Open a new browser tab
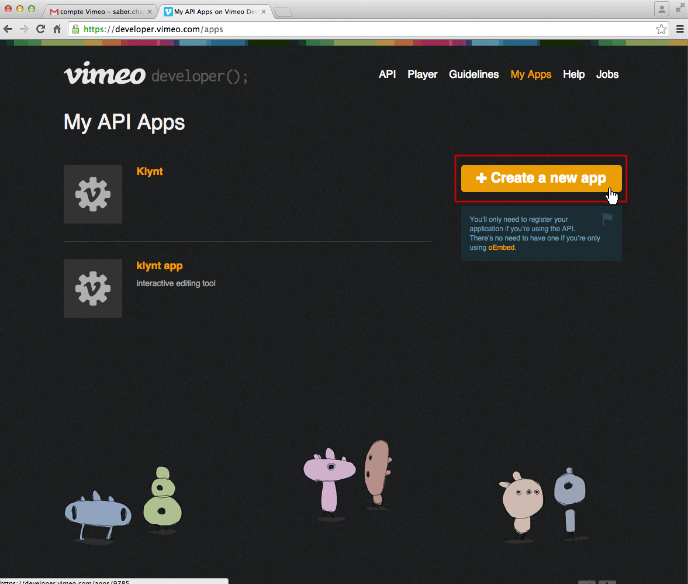688x584 pixels. [283, 12]
